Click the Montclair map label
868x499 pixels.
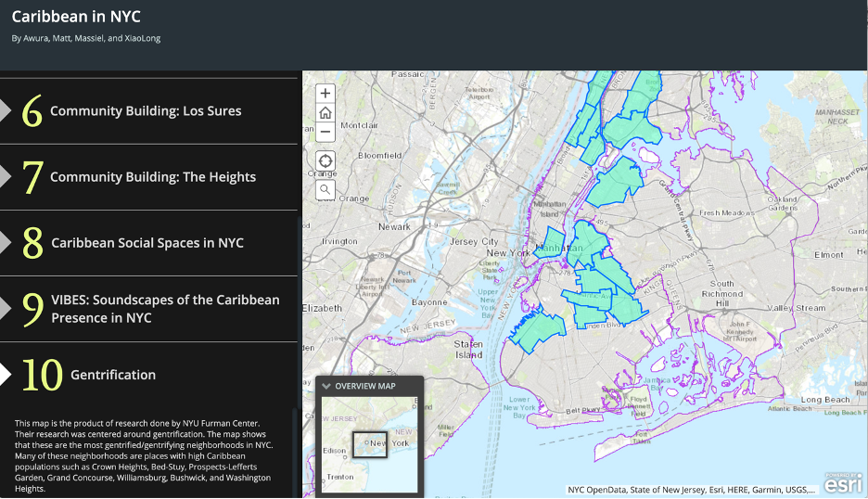[x=359, y=125]
